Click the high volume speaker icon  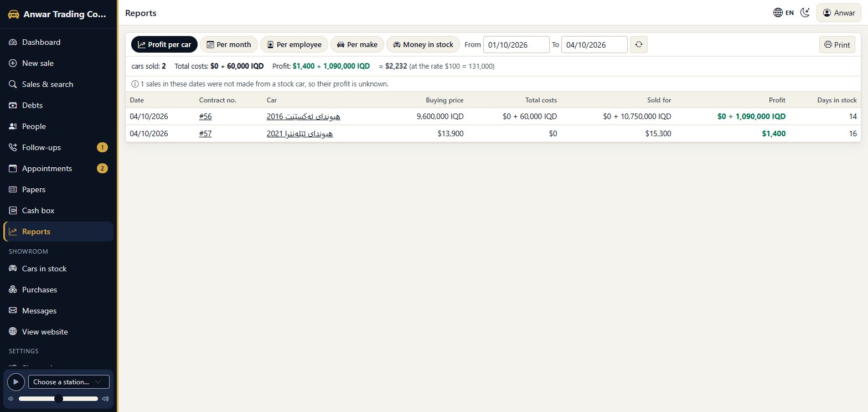pos(106,399)
